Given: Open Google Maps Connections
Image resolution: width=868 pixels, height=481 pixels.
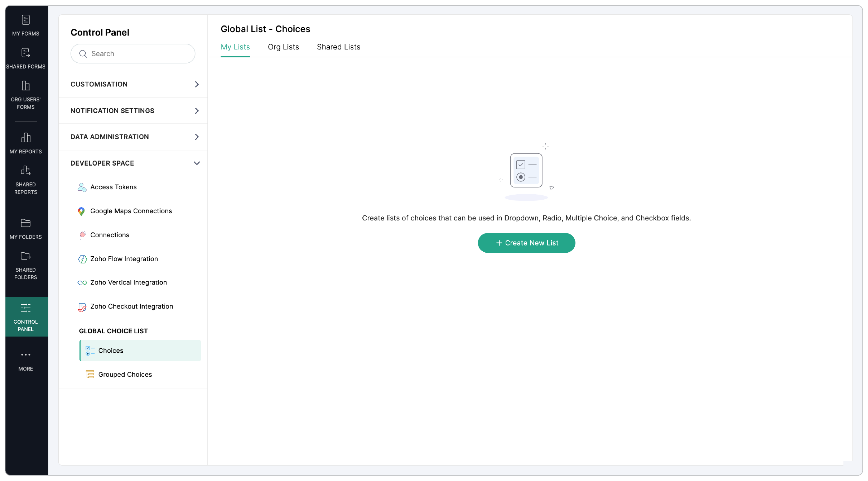Looking at the screenshot, I should [131, 211].
